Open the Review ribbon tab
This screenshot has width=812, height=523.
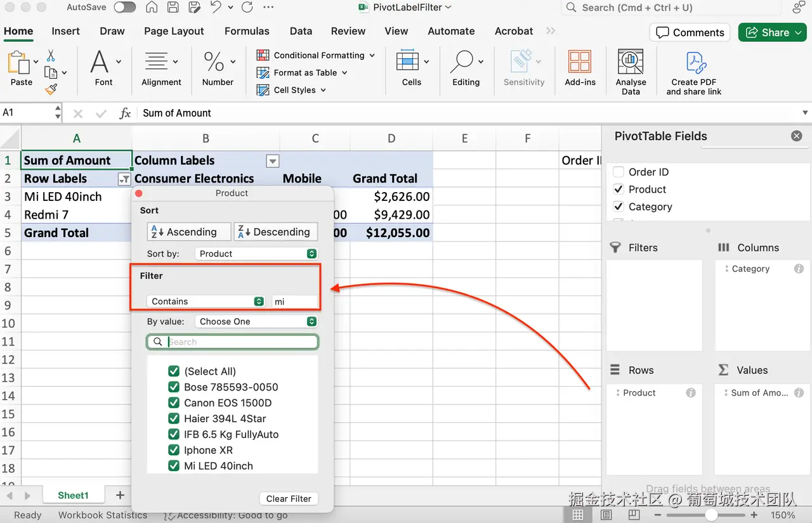click(348, 31)
